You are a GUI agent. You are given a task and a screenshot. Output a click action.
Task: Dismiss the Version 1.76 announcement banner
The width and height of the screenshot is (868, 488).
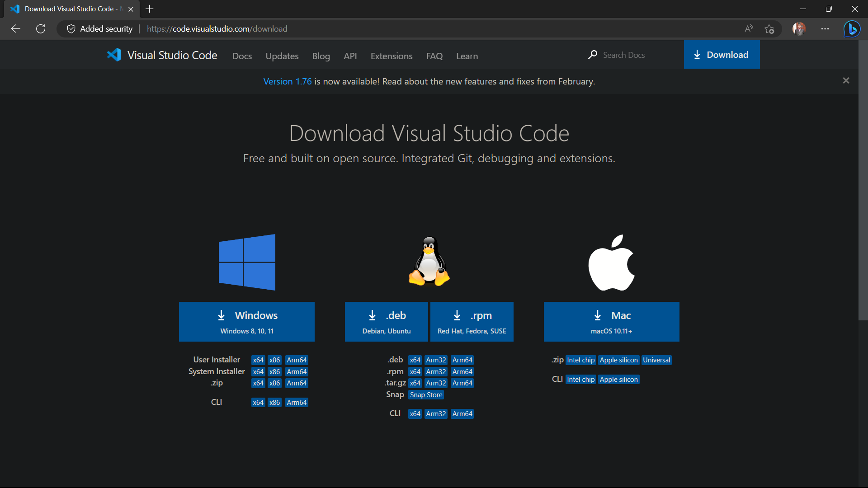click(846, 80)
